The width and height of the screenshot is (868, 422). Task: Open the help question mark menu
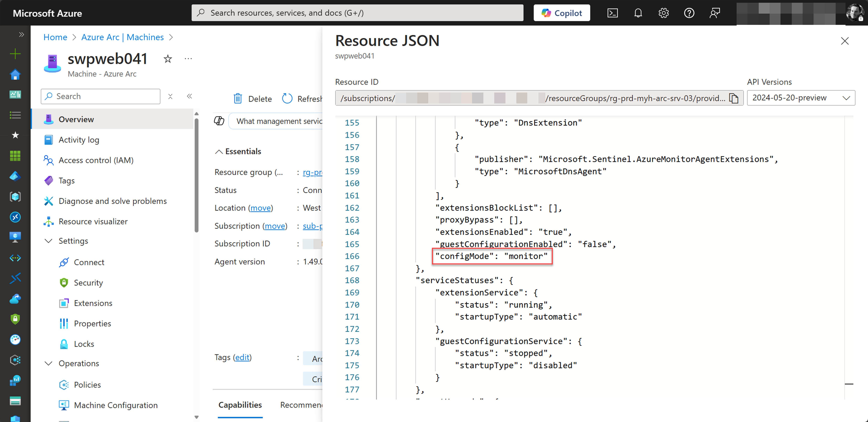689,13
